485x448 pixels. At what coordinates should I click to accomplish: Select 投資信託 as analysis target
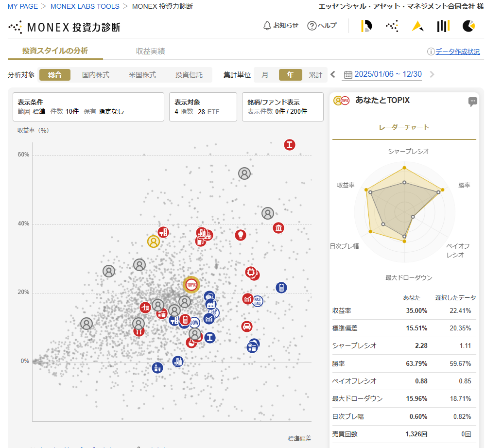(189, 75)
